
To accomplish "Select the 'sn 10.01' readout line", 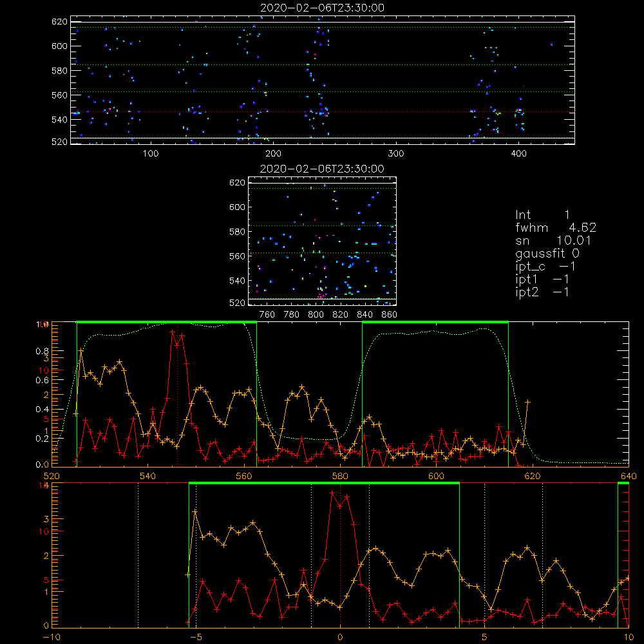I will tap(553, 240).
